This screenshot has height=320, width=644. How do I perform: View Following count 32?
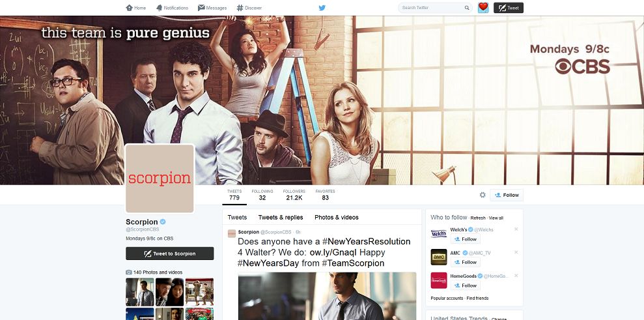tap(262, 195)
